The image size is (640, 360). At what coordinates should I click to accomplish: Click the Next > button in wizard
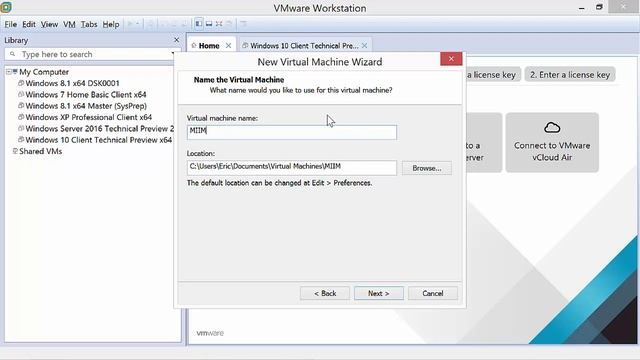379,293
